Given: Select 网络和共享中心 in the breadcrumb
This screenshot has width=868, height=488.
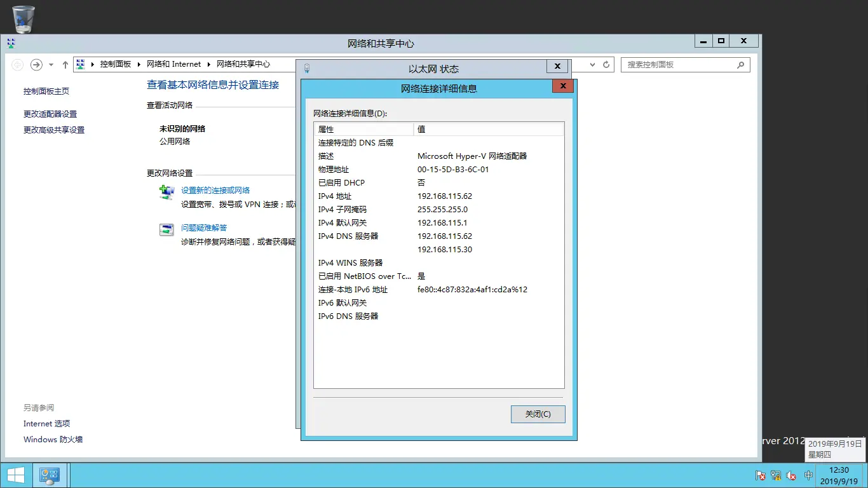Looking at the screenshot, I should coord(243,64).
